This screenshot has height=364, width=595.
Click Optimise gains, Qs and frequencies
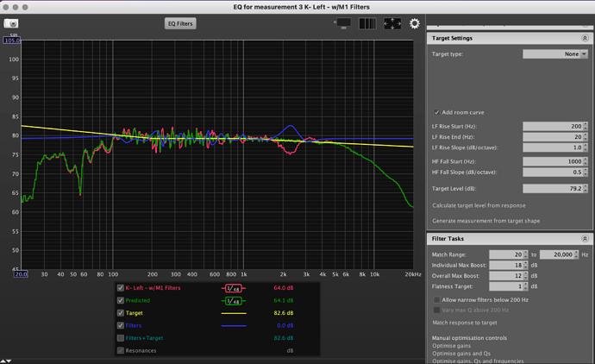point(478,361)
